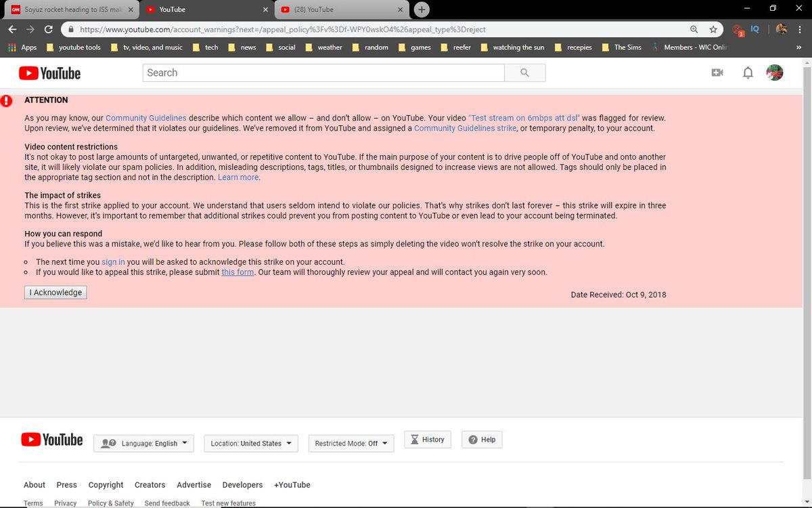The height and width of the screenshot is (508, 812).
Task: Go back with the browser back arrow
Action: (x=12, y=30)
